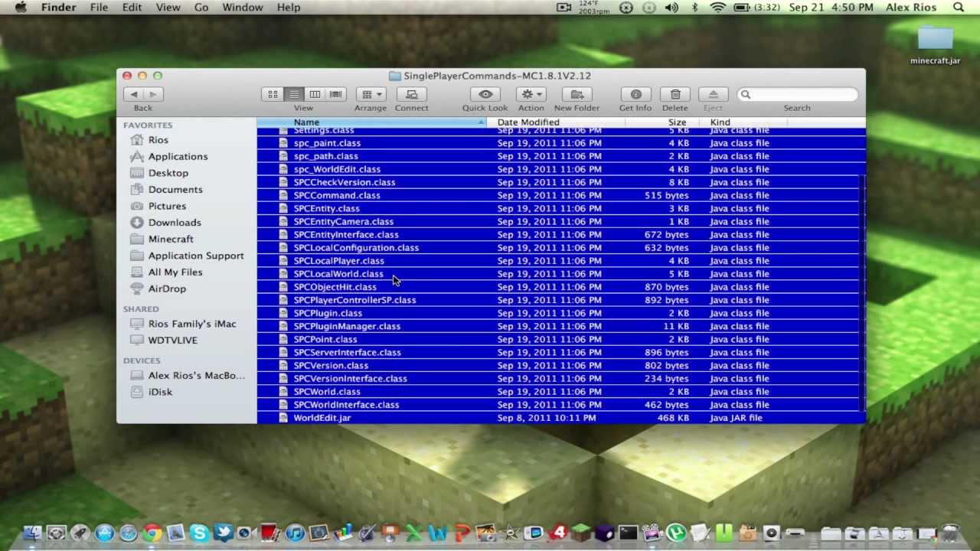Click the Eject toolbar button
The image size is (980, 551).
(x=713, y=94)
